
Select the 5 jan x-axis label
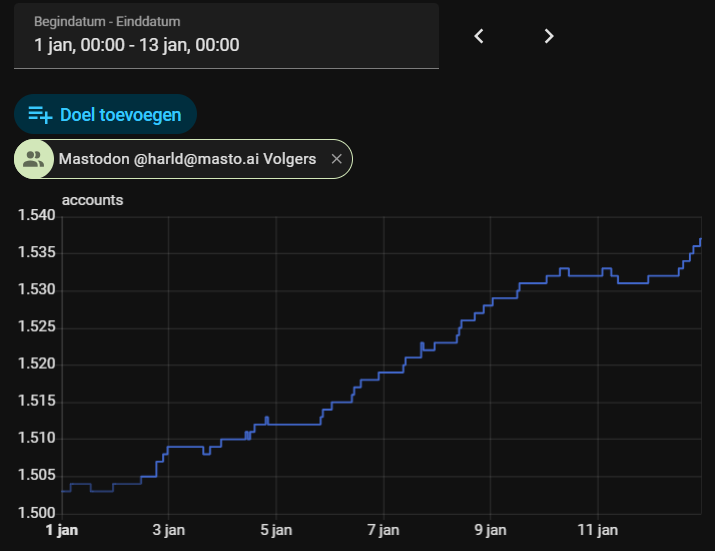pos(276,529)
